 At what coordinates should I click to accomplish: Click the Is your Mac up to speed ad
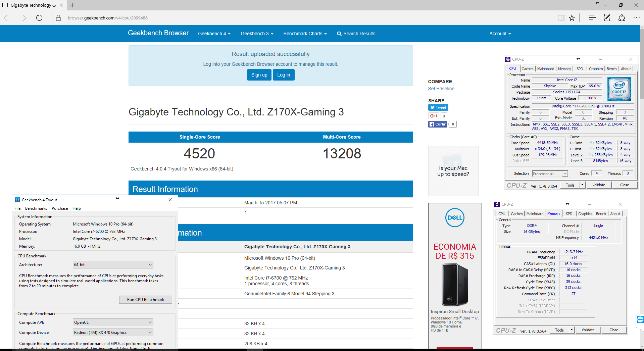[x=453, y=171]
